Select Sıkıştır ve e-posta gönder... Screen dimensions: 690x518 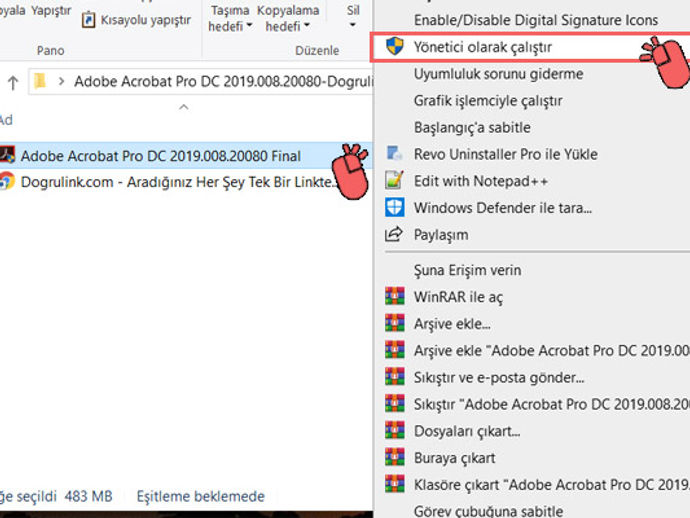[x=499, y=378]
